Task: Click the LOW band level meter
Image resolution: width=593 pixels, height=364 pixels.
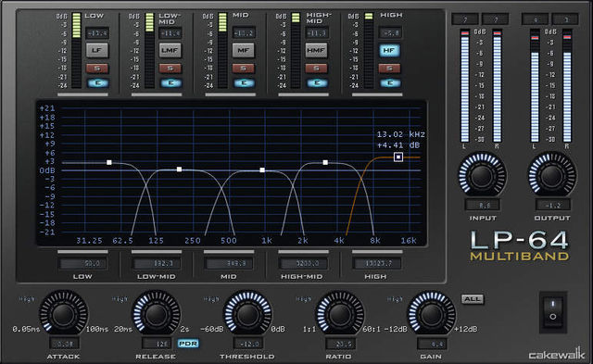Action: [x=76, y=50]
